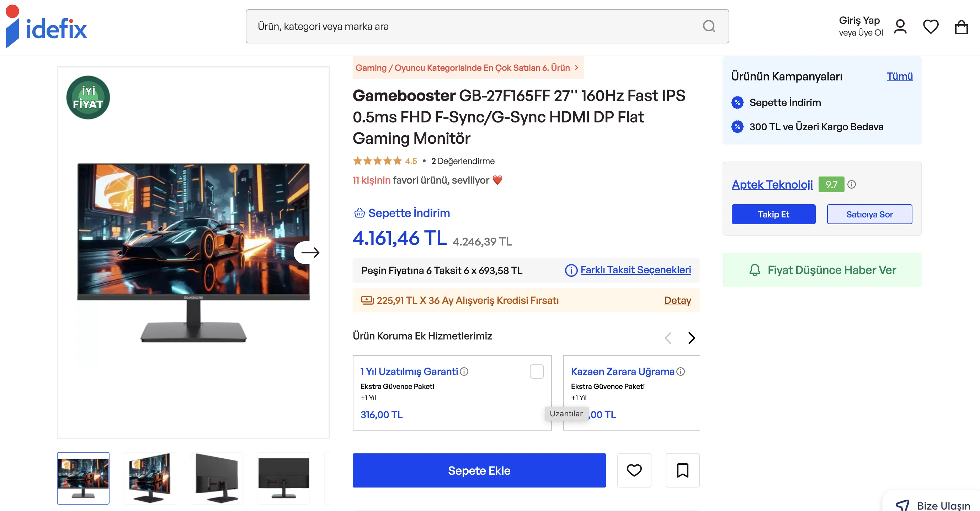Screen dimensions: 980x511
Task: Open the shopping bag cart icon
Action: coord(961,27)
